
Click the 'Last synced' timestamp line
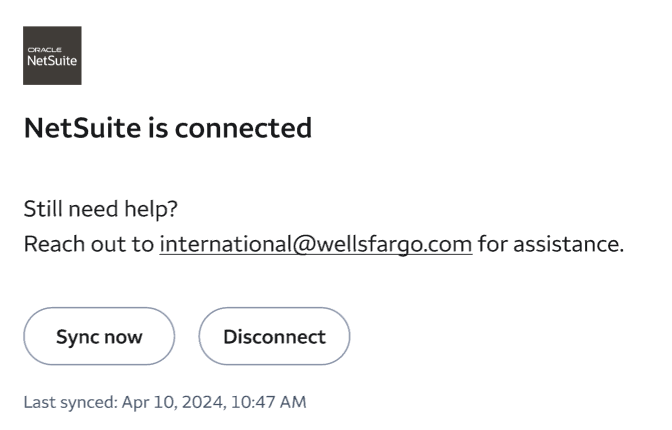click(164, 402)
